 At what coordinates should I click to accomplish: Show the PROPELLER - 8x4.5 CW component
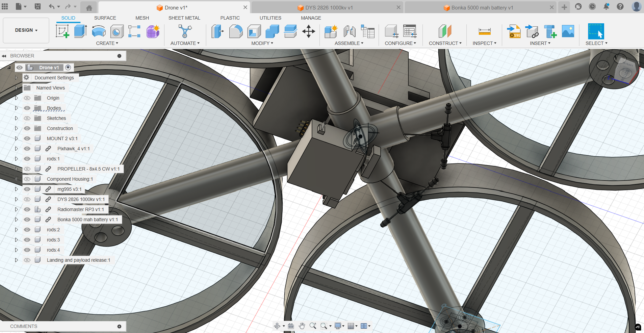coord(27,169)
